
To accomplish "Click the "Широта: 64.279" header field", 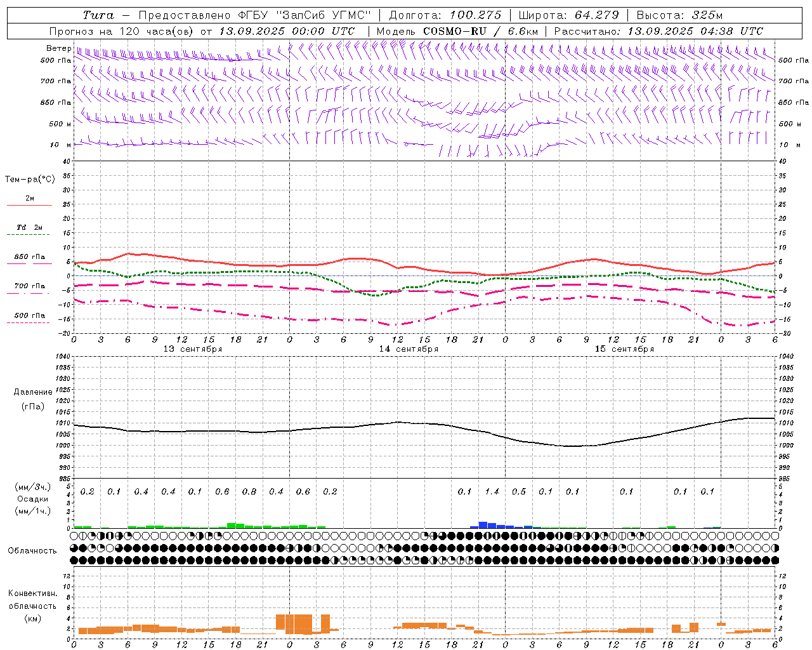I will pos(568,15).
